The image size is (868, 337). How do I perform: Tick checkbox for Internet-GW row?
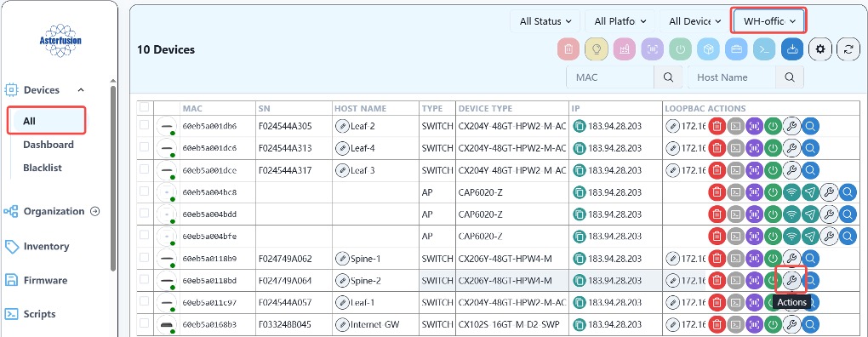click(145, 323)
